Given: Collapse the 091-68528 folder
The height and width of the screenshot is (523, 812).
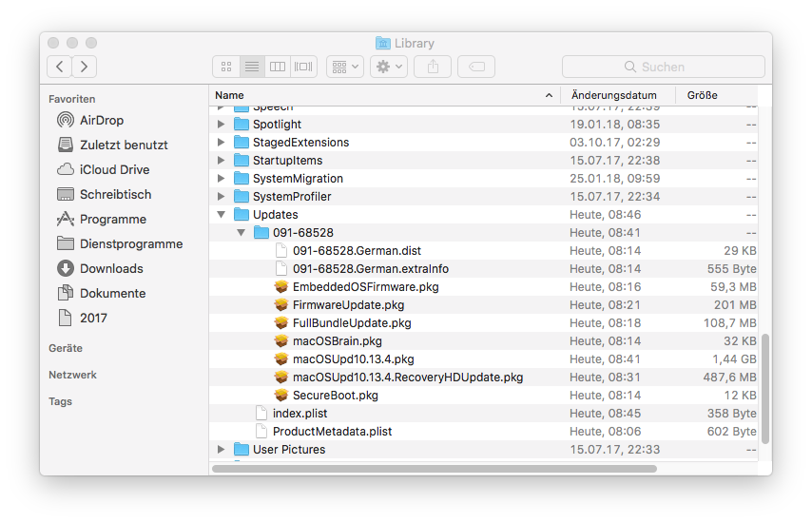Looking at the screenshot, I should [x=241, y=233].
